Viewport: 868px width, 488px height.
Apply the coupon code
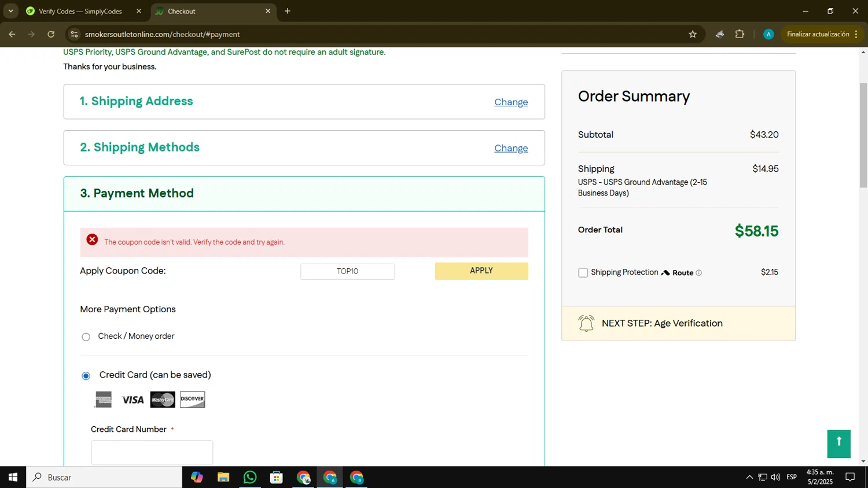tap(481, 271)
